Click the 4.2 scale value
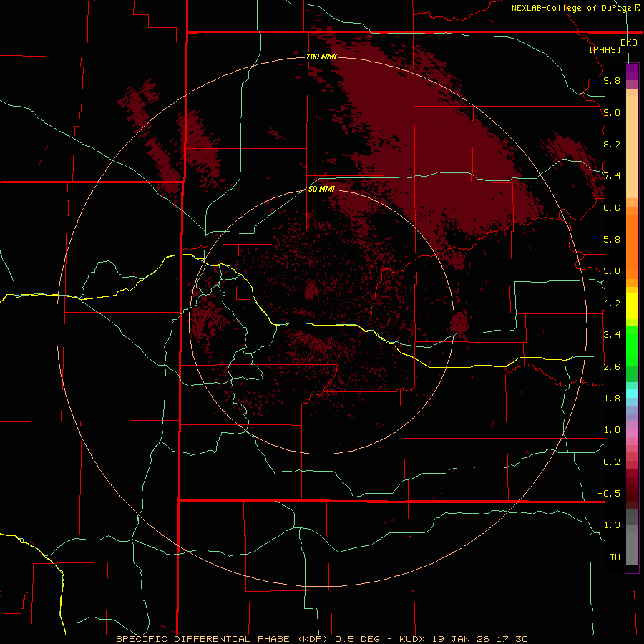This screenshot has width=644, height=644. click(612, 303)
